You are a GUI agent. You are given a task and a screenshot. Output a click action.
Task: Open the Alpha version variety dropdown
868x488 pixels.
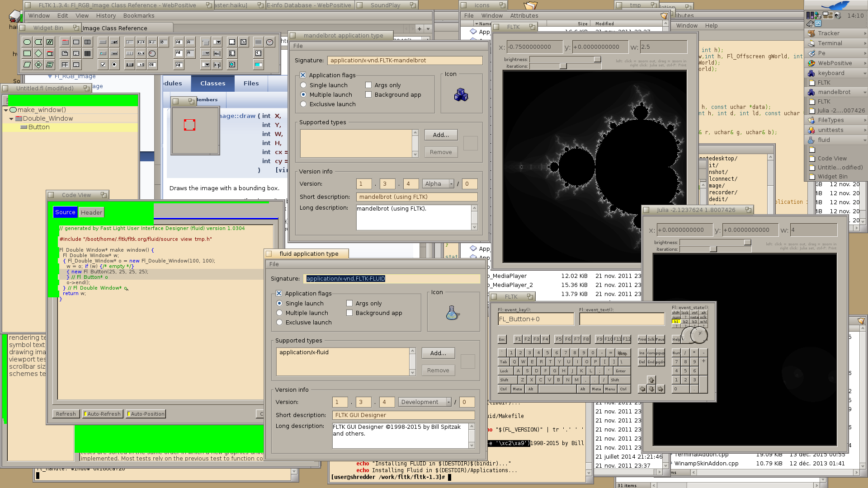coord(438,183)
